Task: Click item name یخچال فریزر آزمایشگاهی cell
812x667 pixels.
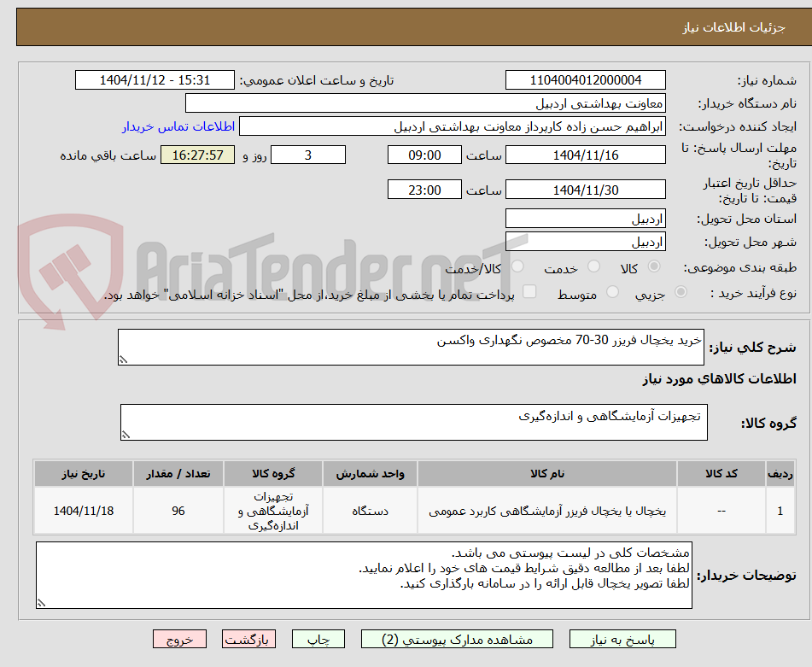Action: (x=546, y=511)
